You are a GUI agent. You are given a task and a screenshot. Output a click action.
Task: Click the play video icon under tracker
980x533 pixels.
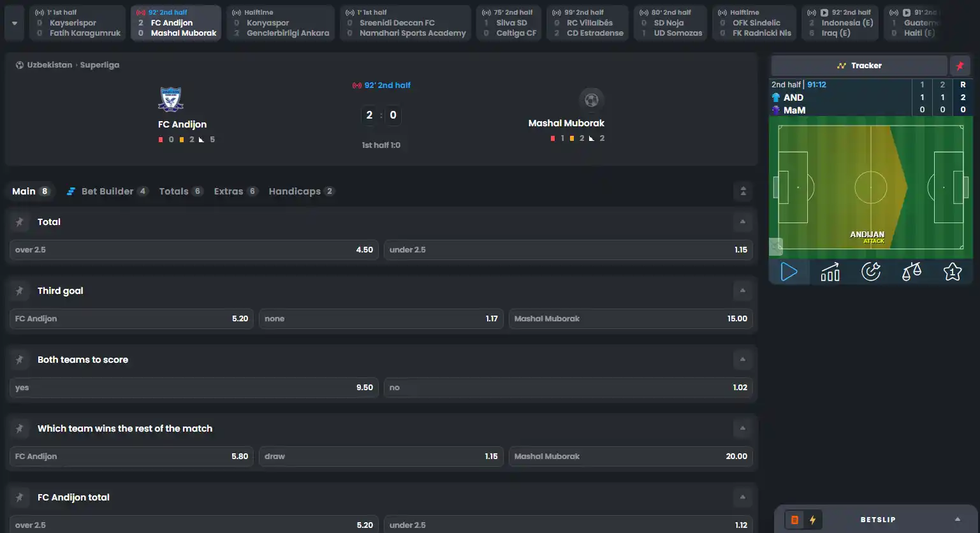[789, 272]
